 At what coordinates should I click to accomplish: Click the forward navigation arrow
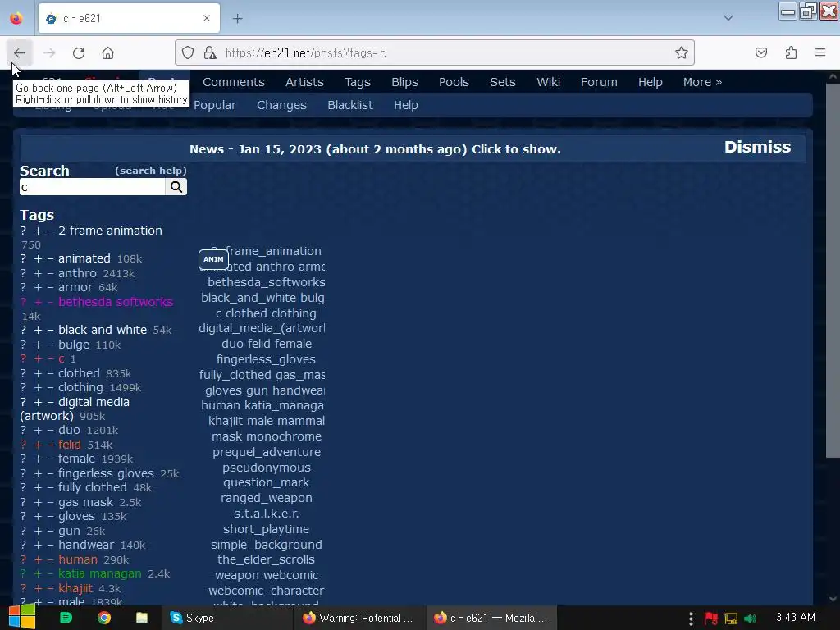49,53
